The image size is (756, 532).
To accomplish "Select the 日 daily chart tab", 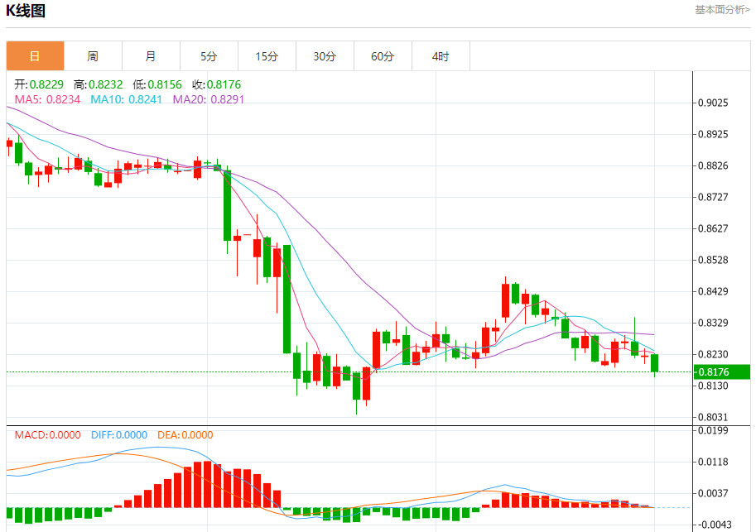I will pyautogui.click(x=36, y=56).
